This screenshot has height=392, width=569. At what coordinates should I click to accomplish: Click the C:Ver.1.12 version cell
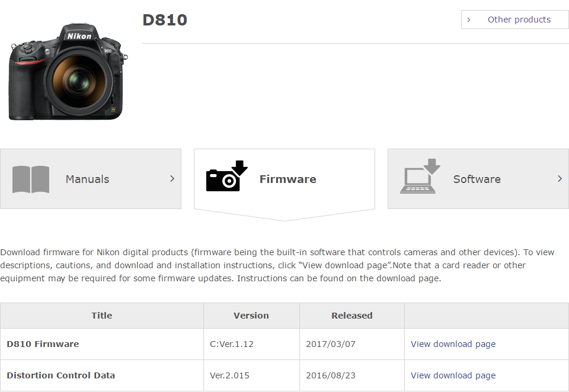[251, 344]
